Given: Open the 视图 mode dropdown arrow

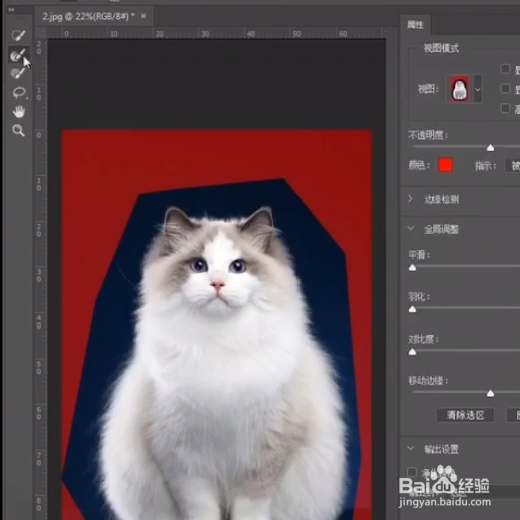Looking at the screenshot, I should [x=478, y=89].
